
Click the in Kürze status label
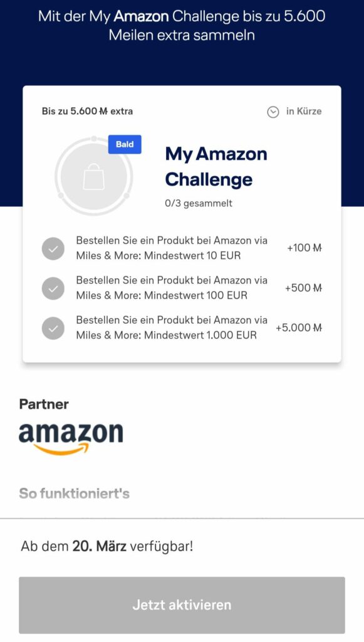point(304,112)
